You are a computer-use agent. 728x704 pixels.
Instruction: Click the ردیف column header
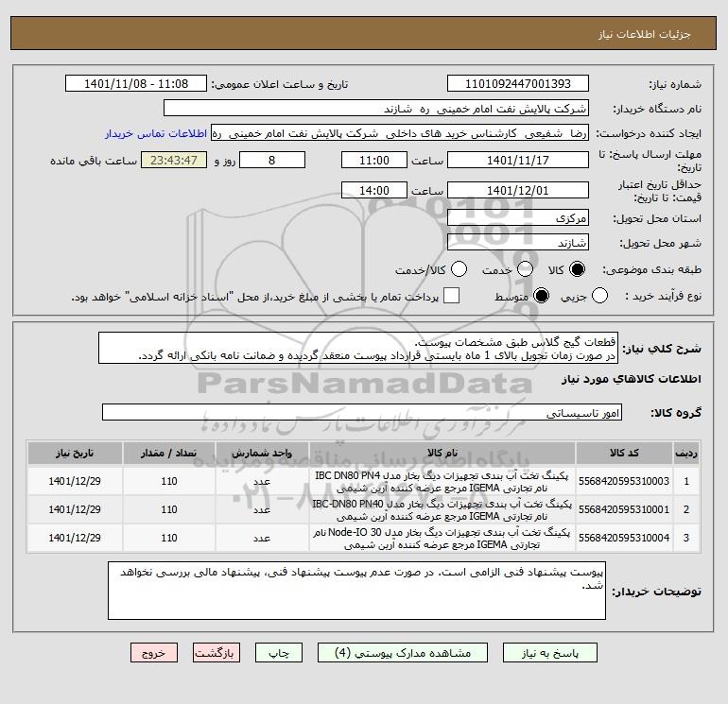pos(686,453)
